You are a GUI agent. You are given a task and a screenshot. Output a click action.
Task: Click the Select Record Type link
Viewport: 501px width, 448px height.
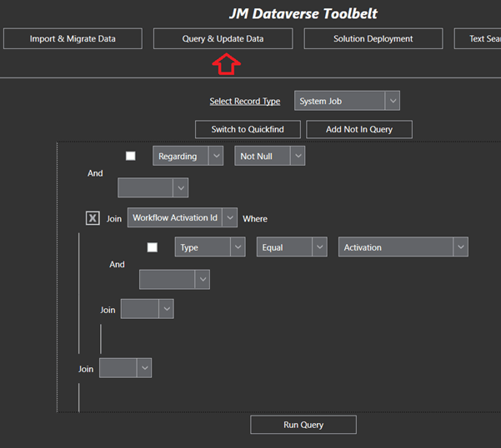tap(244, 102)
